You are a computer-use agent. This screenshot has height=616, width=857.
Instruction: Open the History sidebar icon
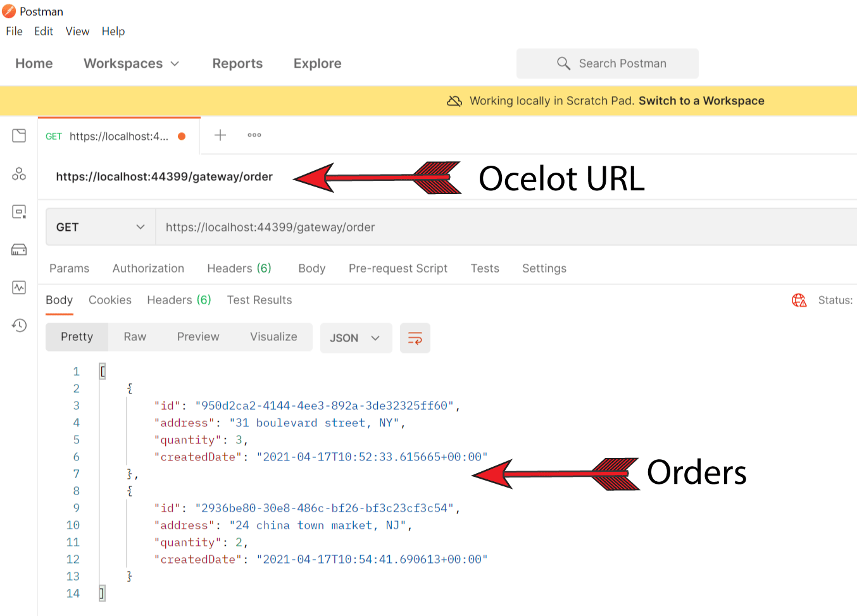19,326
